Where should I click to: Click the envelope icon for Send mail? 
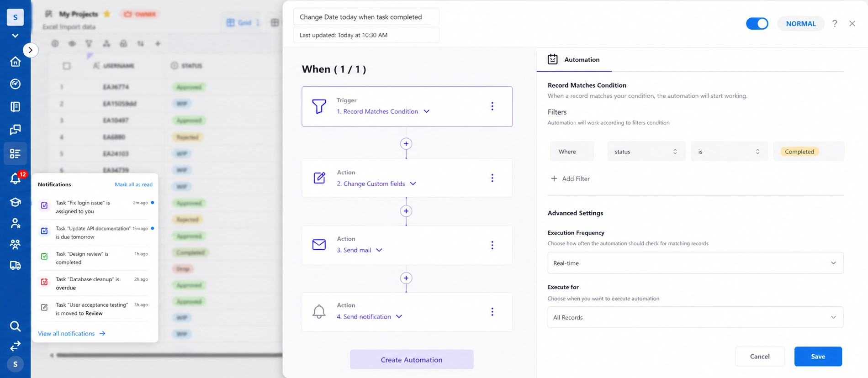[319, 245]
